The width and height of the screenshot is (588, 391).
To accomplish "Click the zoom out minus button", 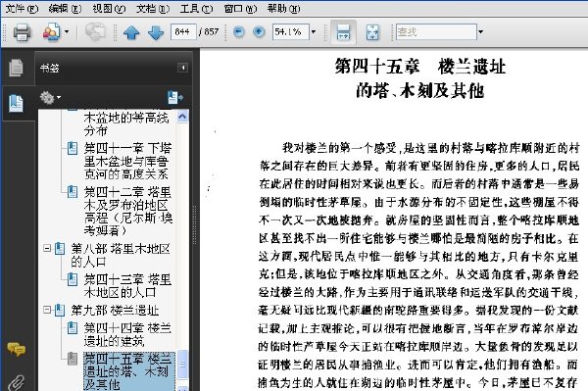I will pyautogui.click(x=238, y=32).
